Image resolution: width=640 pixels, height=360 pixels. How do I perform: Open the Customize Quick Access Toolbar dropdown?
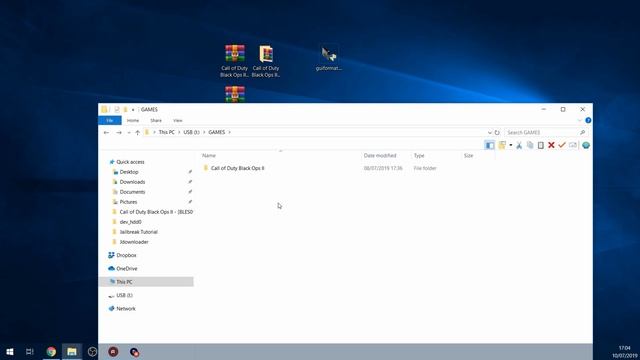(x=133, y=109)
